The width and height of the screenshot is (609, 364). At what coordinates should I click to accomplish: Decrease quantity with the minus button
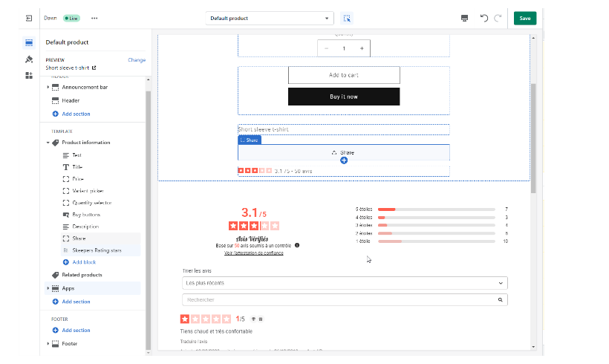[x=326, y=48]
